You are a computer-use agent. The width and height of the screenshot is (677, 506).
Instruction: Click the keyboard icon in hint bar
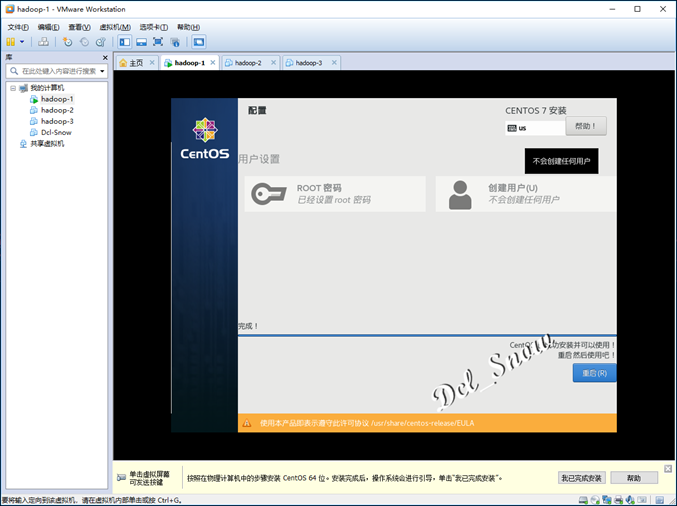pyautogui.click(x=121, y=478)
